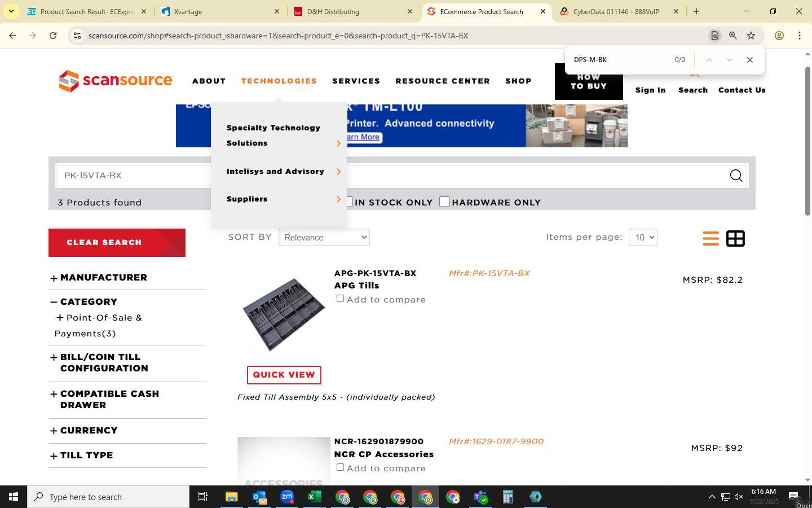Open the About menu
The image size is (812, 508).
click(x=209, y=81)
